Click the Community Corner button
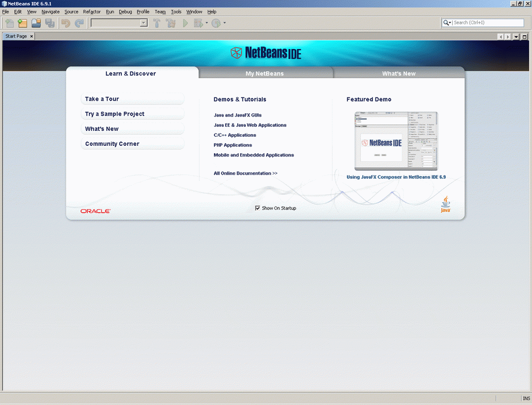This screenshot has height=405, width=532. pos(132,144)
